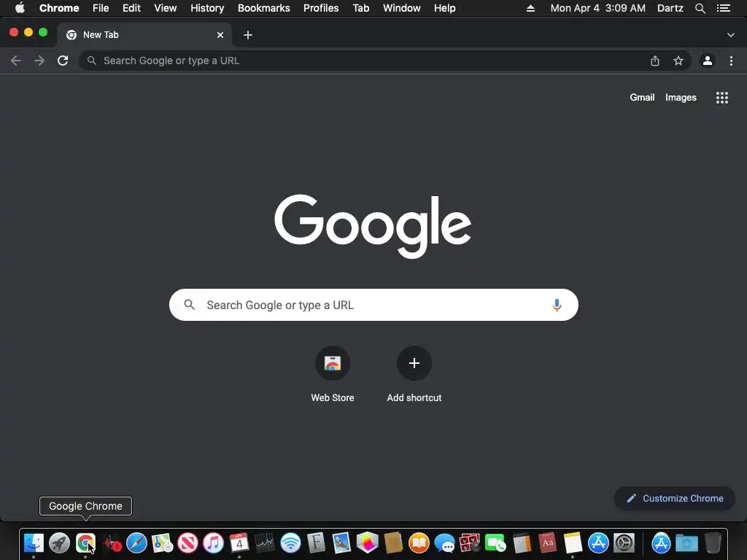Image resolution: width=747 pixels, height=560 pixels.
Task: Open the File menu
Action: pyautogui.click(x=101, y=8)
